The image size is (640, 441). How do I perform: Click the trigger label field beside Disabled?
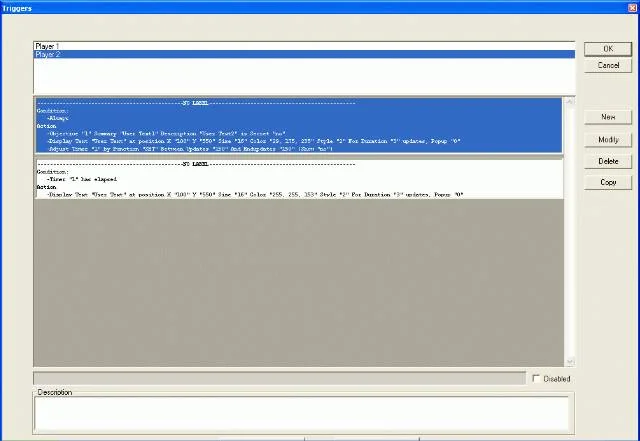coord(280,379)
